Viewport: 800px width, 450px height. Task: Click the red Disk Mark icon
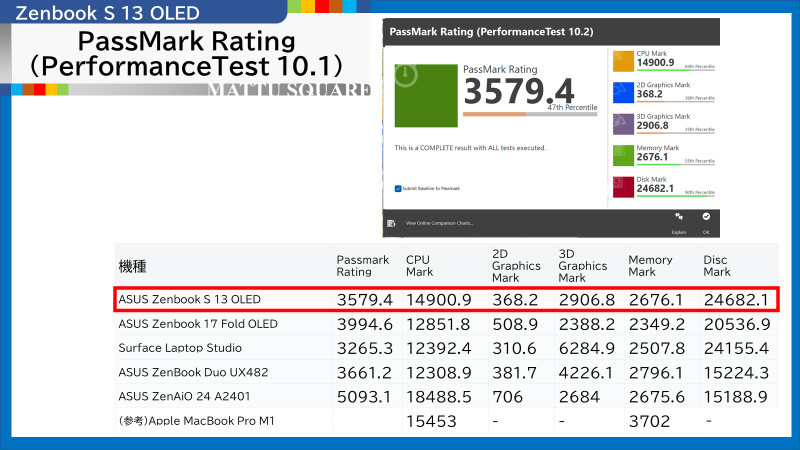(623, 187)
